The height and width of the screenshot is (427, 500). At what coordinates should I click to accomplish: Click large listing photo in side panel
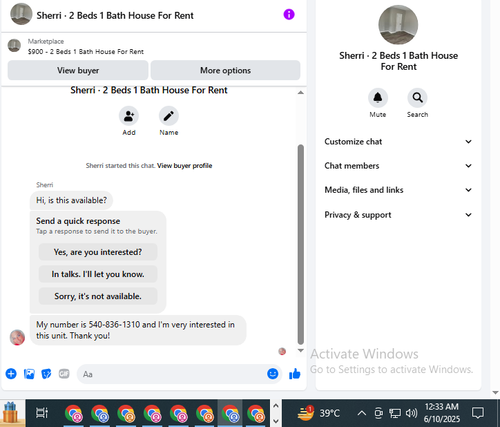398,25
